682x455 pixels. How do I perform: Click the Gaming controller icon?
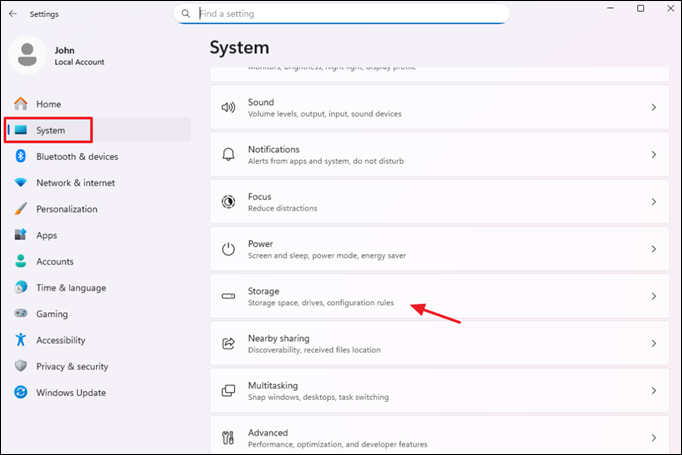20,313
